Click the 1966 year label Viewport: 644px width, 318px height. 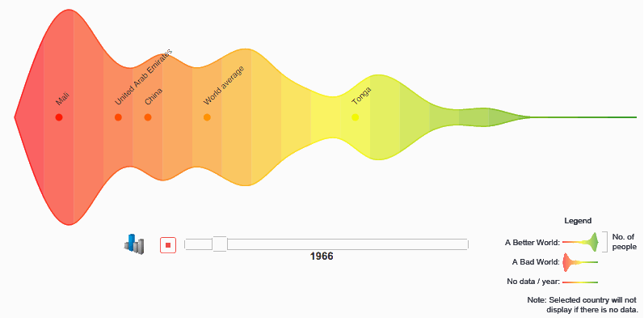pyautogui.click(x=322, y=257)
